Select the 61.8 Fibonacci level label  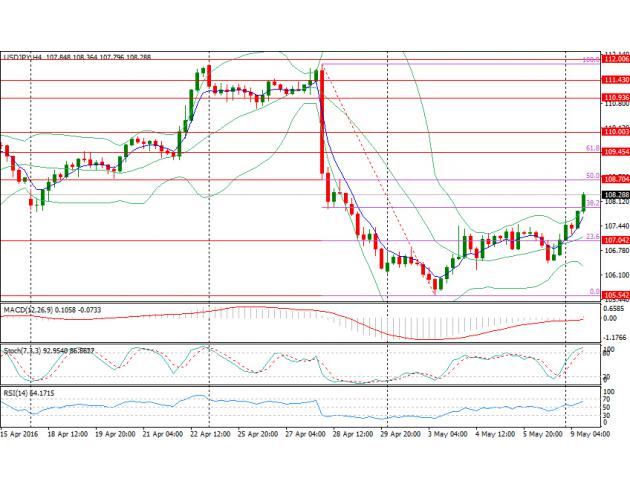point(591,148)
